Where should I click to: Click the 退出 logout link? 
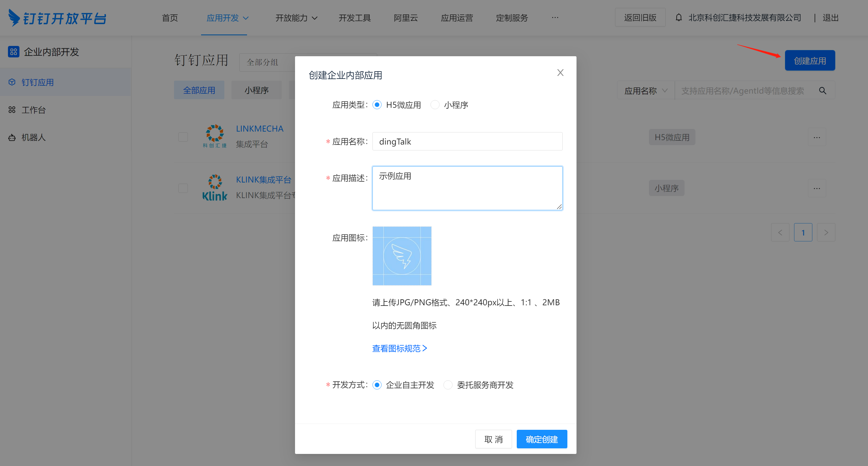831,18
